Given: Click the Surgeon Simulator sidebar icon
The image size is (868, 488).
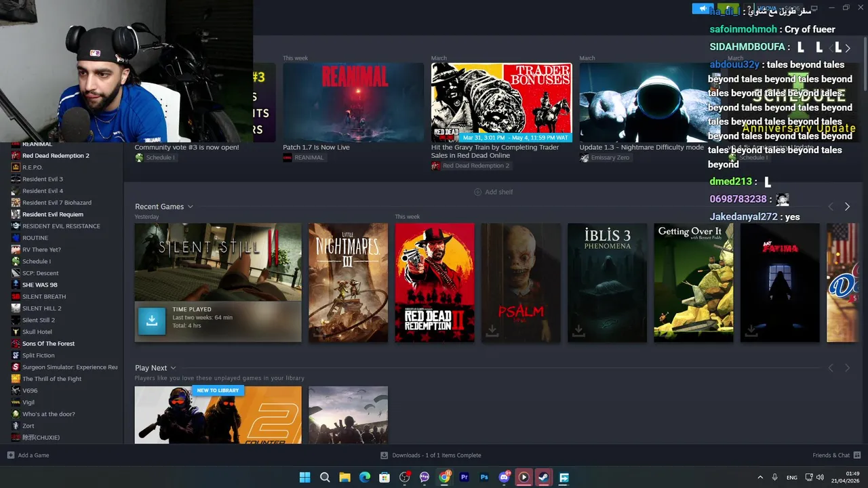Looking at the screenshot, I should pos(16,367).
